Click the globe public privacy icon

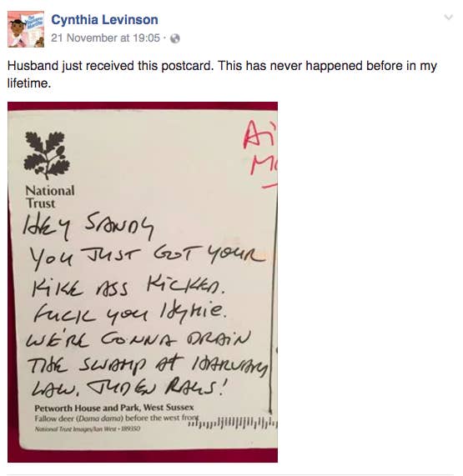174,38
